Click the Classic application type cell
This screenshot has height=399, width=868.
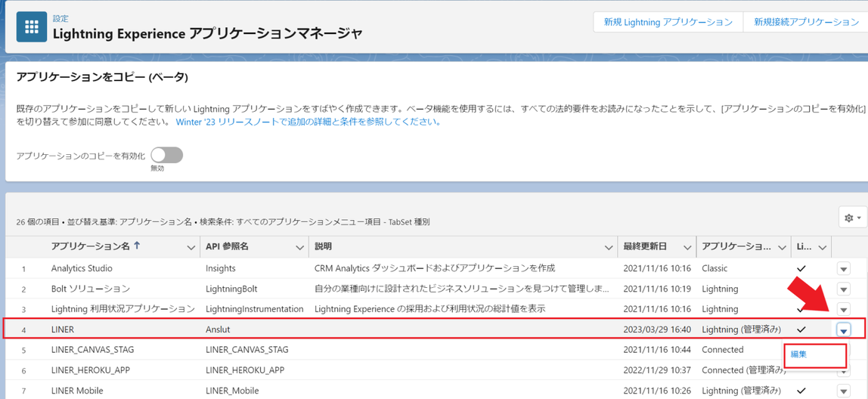[715, 268]
